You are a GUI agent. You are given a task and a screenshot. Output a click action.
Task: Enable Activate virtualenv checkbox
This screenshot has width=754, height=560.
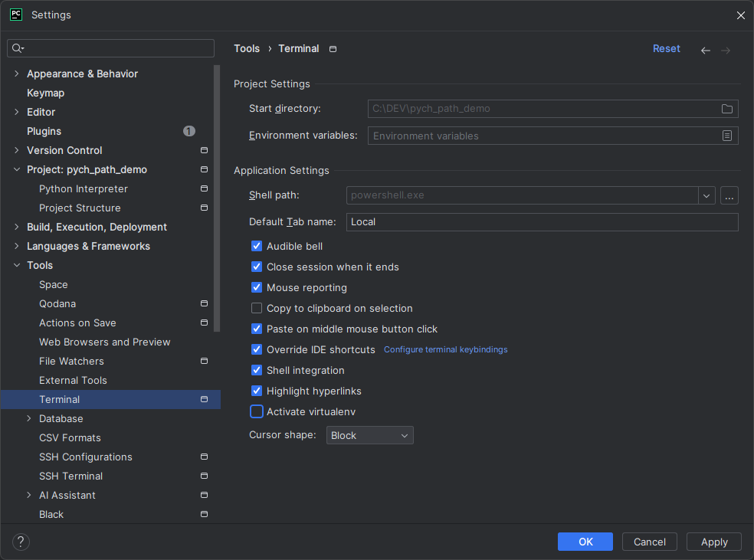pos(257,411)
